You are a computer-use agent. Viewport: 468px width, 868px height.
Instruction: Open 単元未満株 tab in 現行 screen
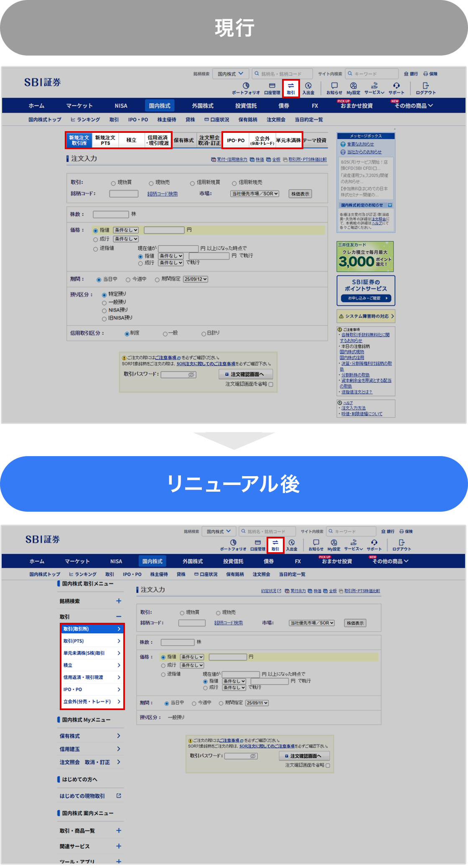coord(289,140)
